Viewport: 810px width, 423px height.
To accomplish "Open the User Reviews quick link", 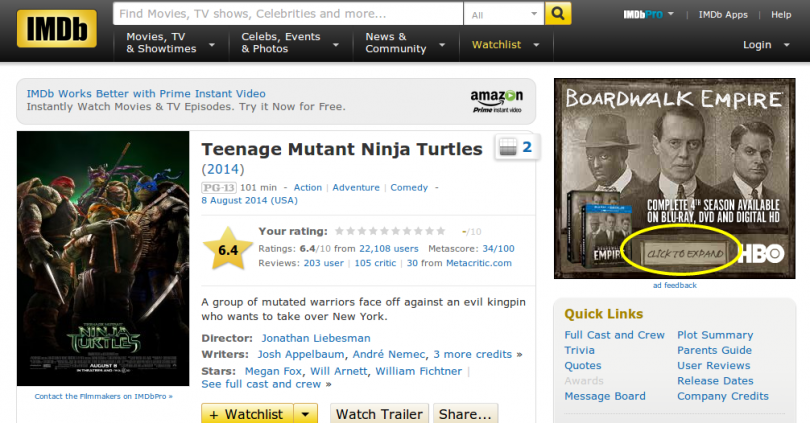I will point(713,366).
